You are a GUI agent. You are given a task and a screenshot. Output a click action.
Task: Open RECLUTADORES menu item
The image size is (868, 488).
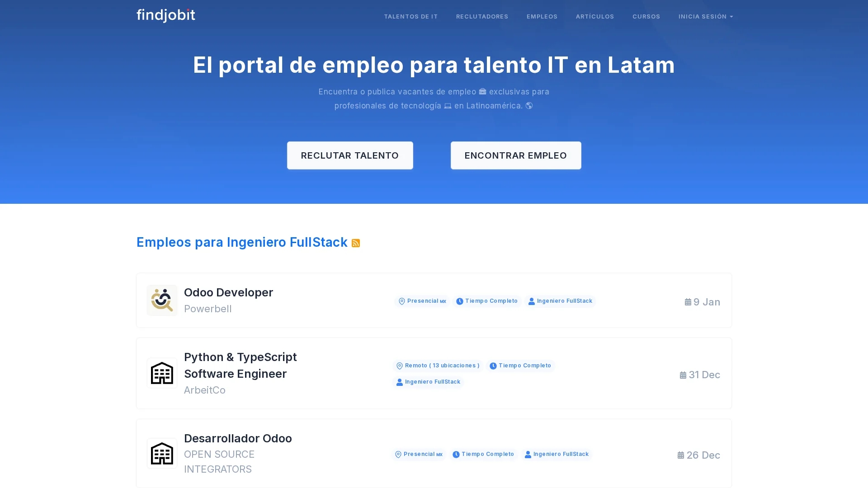coord(482,16)
